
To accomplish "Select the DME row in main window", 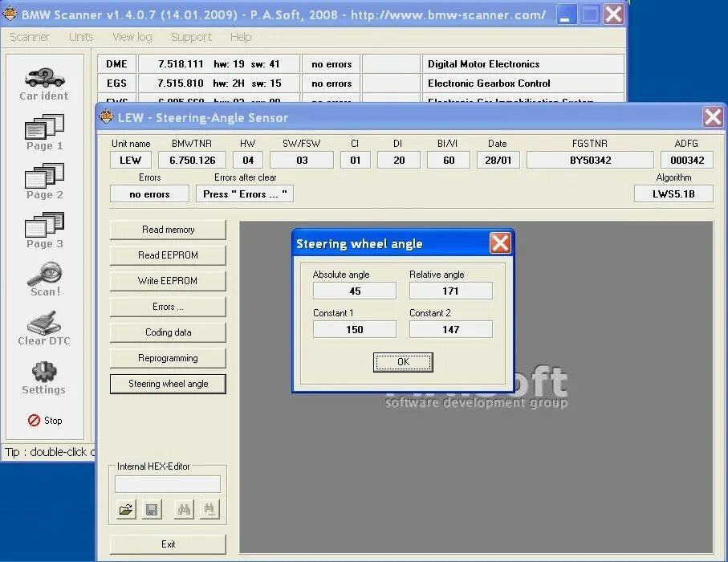I will click(360, 64).
